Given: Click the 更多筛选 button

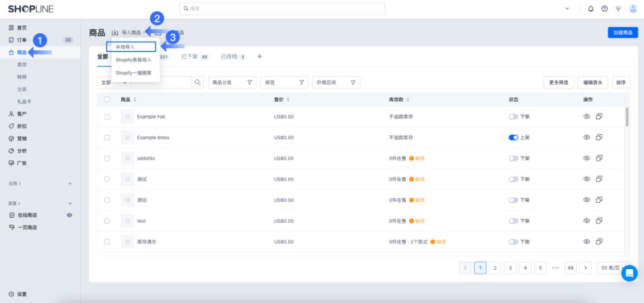Looking at the screenshot, I should (559, 83).
